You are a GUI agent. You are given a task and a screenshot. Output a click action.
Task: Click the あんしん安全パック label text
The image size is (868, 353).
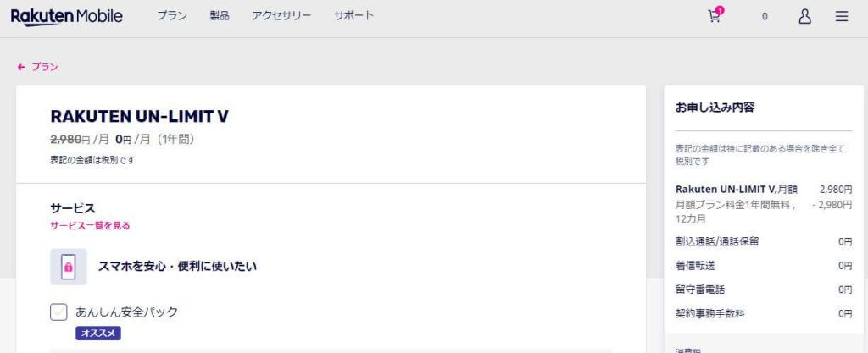pos(127,312)
